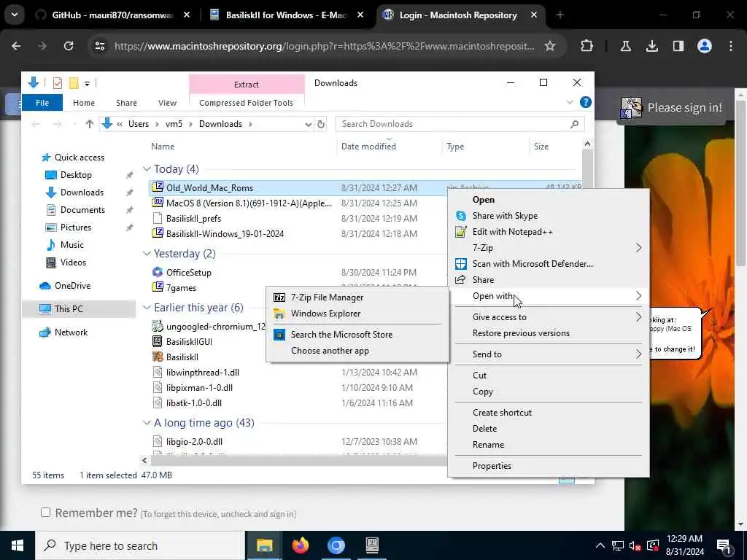Click New folder icon in title bar
This screenshot has width=747, height=560.
74,83
